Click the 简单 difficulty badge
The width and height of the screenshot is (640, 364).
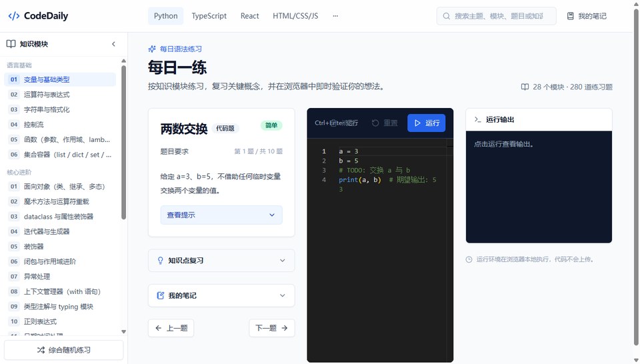[x=271, y=125]
